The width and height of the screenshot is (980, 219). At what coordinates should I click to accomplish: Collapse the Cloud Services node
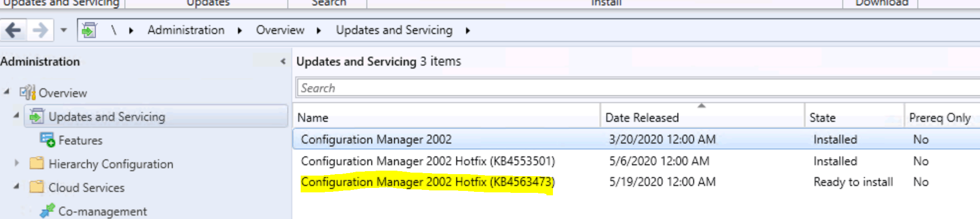(x=17, y=186)
